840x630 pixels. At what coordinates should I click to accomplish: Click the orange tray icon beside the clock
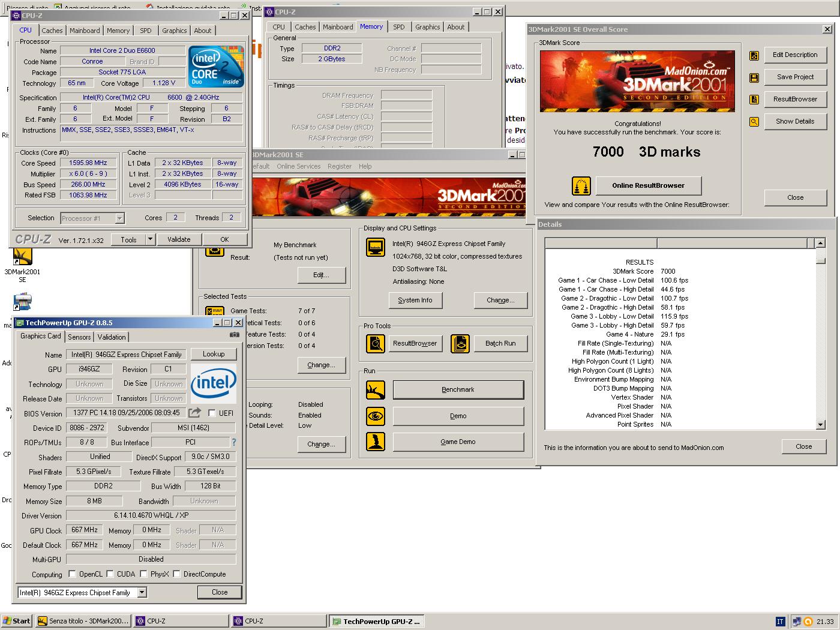(808, 622)
